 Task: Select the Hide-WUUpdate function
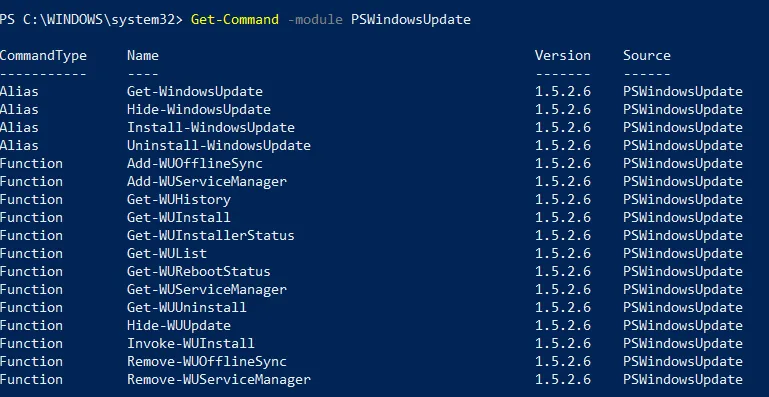pyautogui.click(x=179, y=325)
